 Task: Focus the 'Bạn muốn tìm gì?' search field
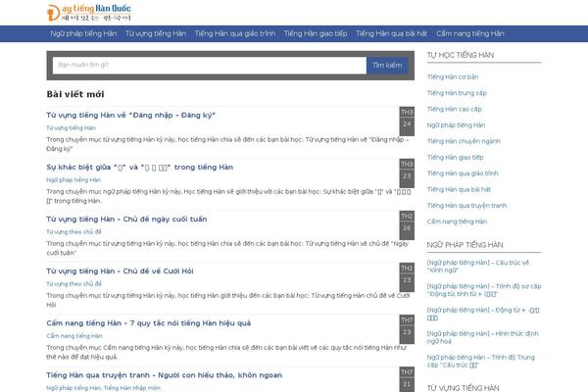210,66
